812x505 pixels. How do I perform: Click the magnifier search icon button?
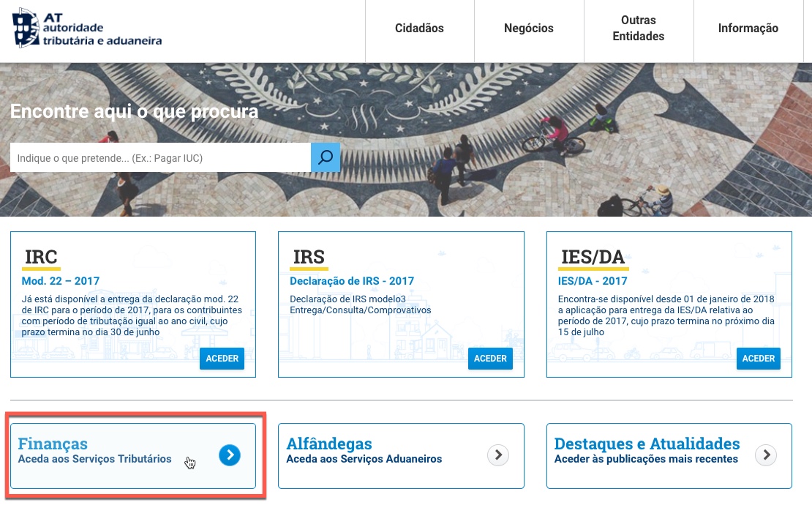[326, 157]
